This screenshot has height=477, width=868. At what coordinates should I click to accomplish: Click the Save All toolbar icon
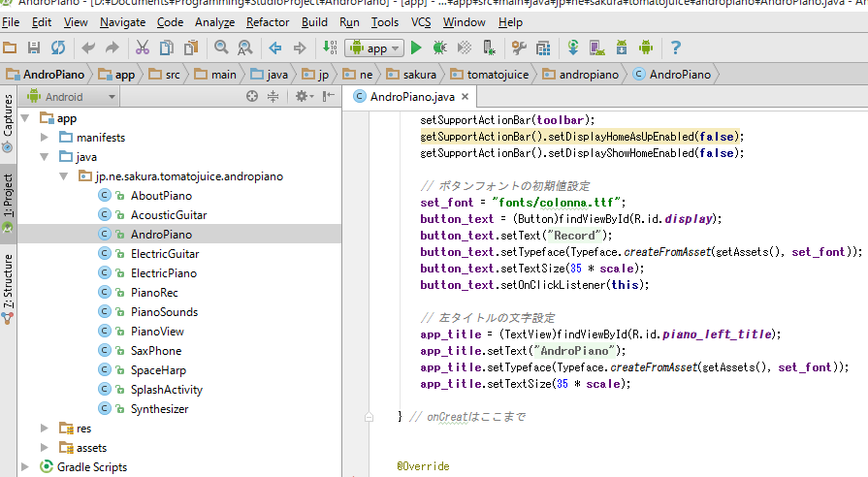point(34,48)
